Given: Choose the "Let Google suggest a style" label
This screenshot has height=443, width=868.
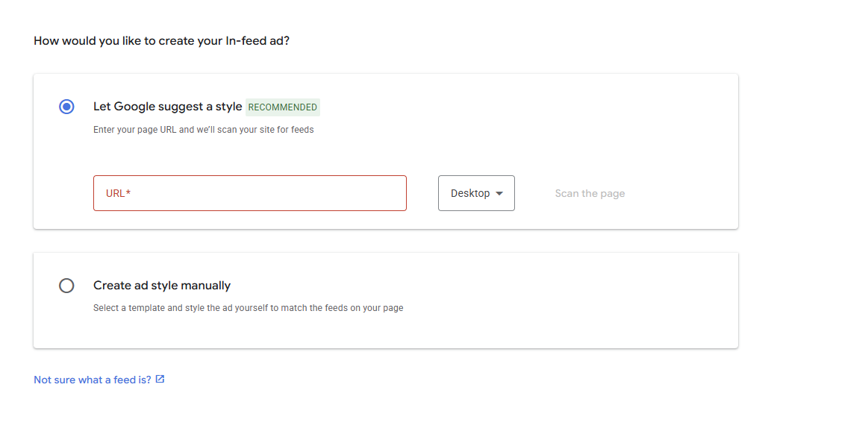Looking at the screenshot, I should click(168, 107).
